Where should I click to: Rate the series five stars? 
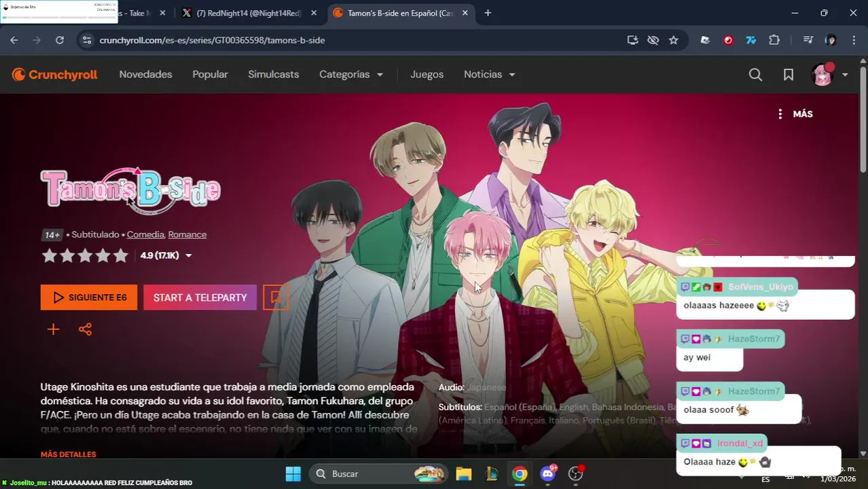pyautogui.click(x=121, y=255)
